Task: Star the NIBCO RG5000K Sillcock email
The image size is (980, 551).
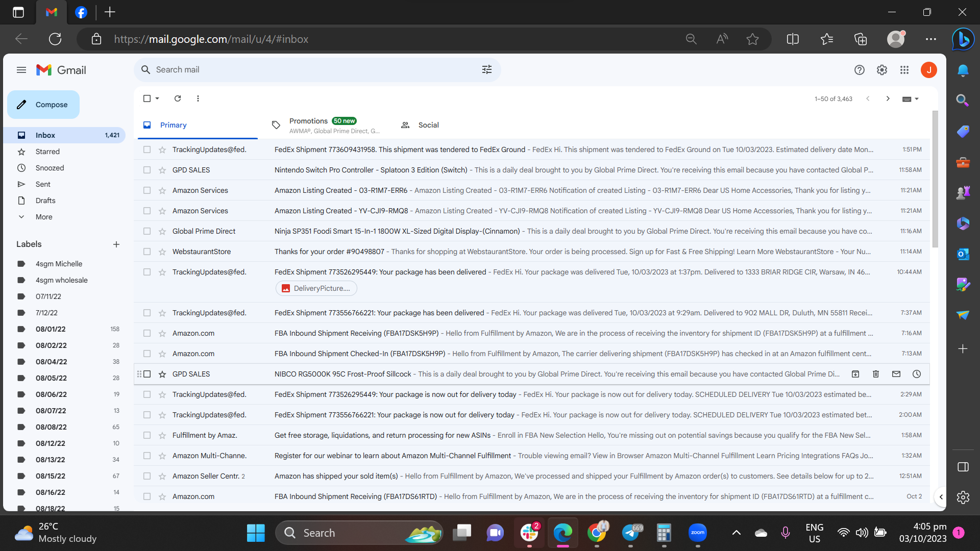Action: (162, 374)
